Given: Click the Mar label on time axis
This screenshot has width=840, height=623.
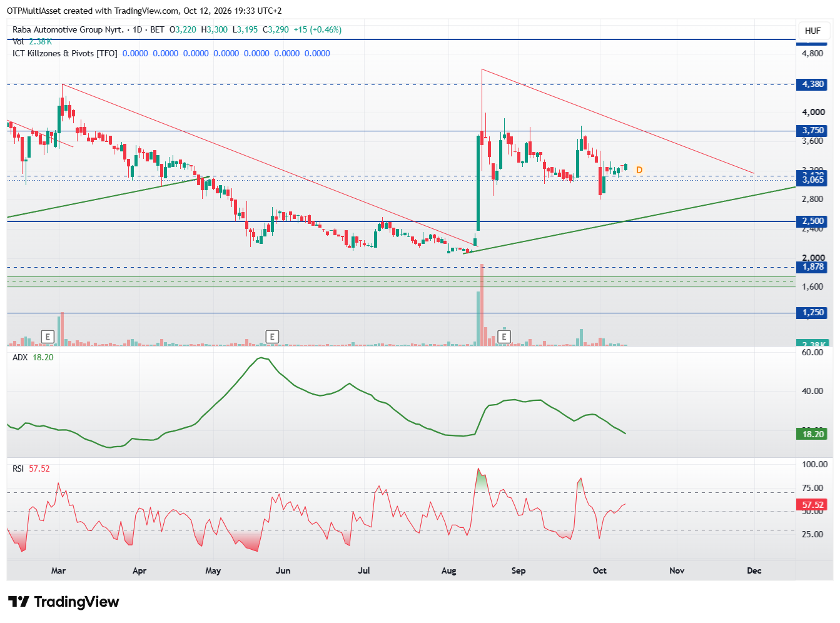Looking at the screenshot, I should point(58,570).
